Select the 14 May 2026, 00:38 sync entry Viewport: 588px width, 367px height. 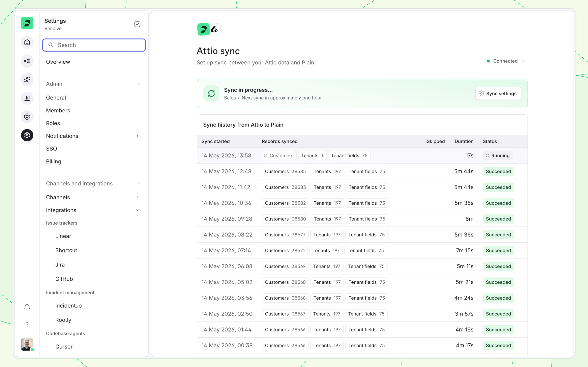(362, 345)
